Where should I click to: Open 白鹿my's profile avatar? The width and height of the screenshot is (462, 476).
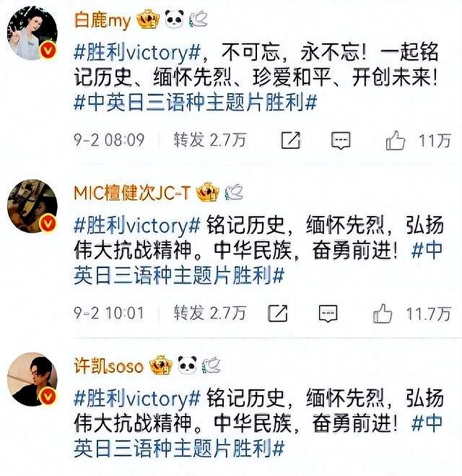click(x=32, y=34)
